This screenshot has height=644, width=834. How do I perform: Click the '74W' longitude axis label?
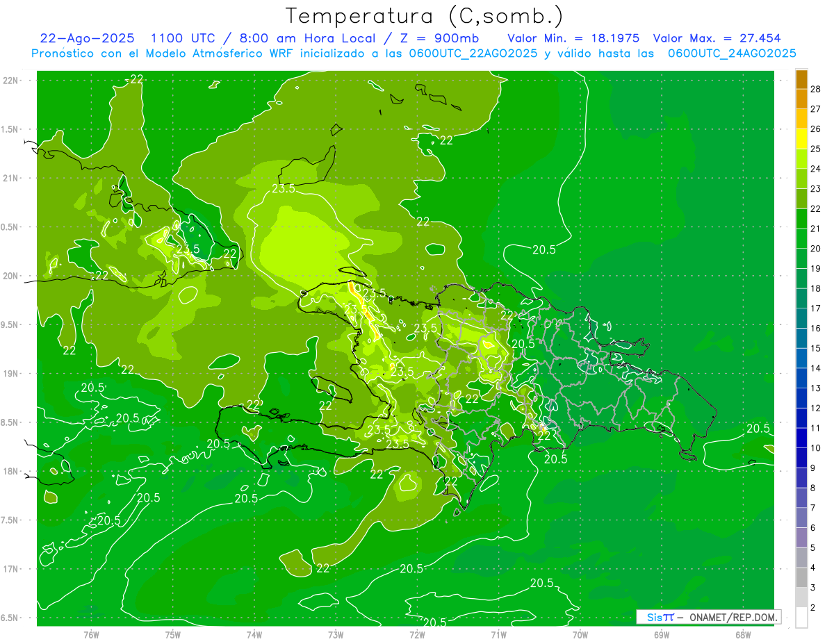point(254,635)
